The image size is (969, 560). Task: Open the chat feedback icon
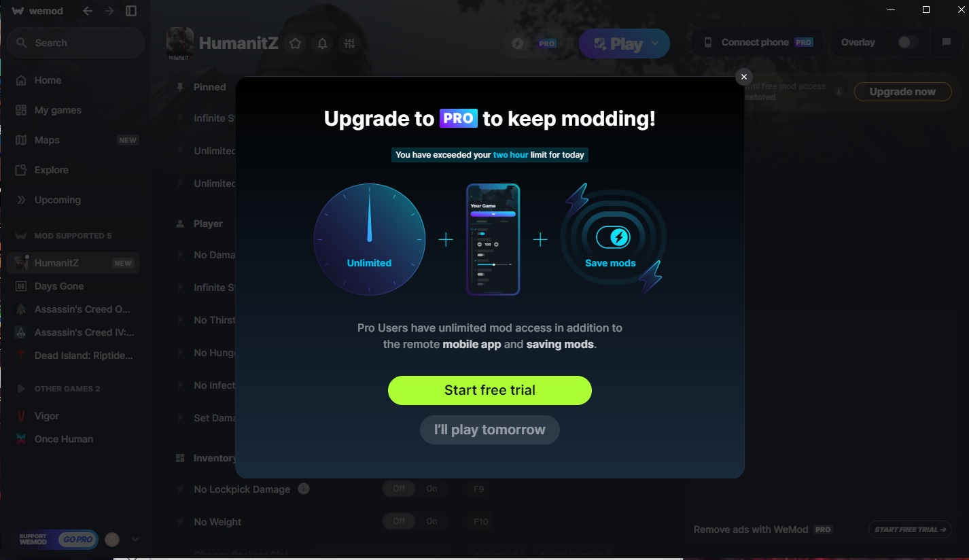pos(946,42)
